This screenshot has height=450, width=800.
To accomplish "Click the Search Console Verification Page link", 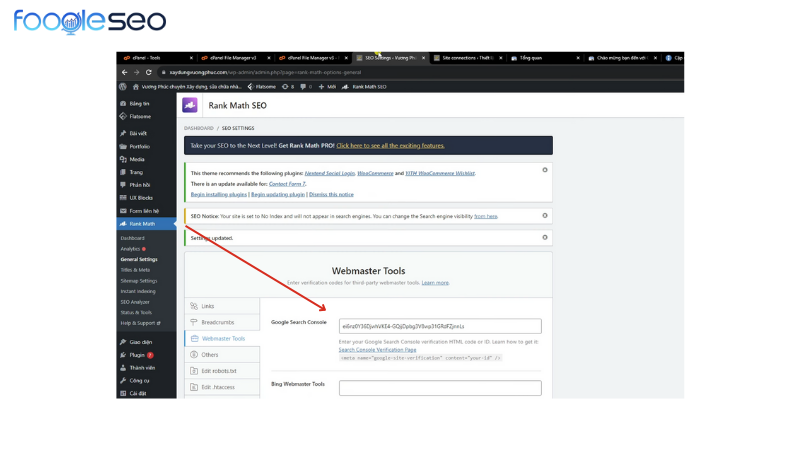I will pos(377,350).
